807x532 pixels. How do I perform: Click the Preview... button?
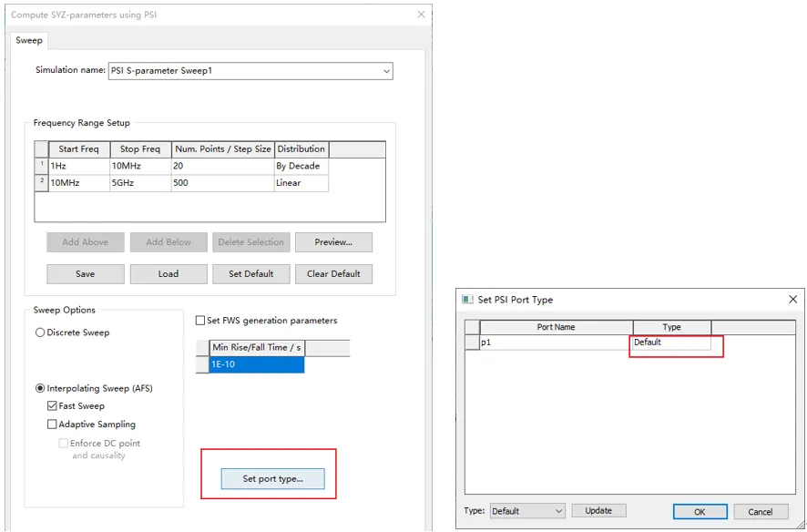coord(333,242)
